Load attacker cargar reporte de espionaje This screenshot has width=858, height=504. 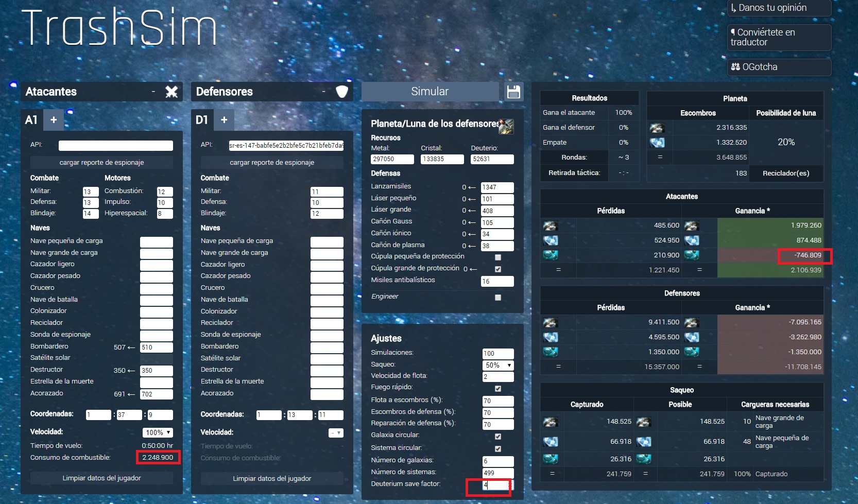(101, 163)
